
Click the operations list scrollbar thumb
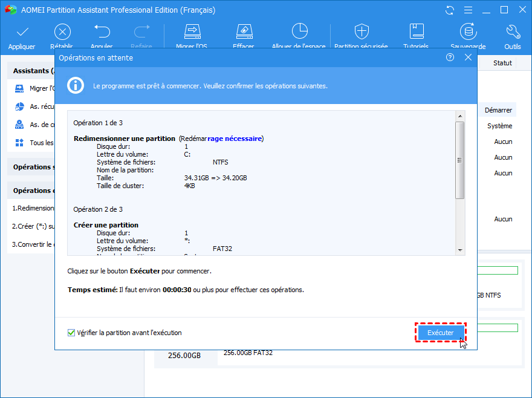click(x=460, y=160)
